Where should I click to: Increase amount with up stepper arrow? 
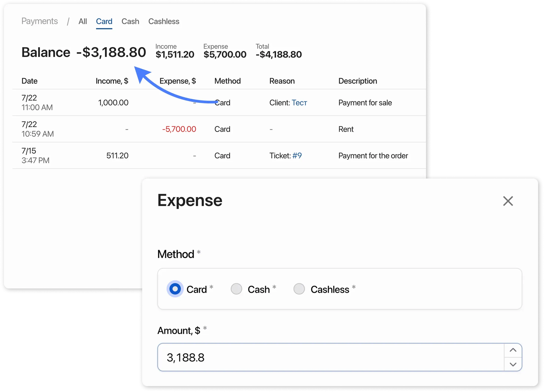click(x=513, y=350)
